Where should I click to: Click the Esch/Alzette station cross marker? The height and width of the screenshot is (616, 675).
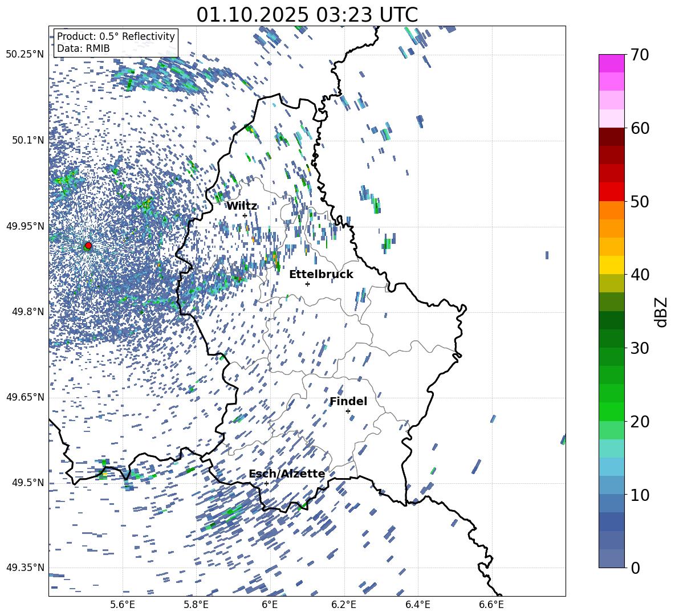pyautogui.click(x=266, y=483)
